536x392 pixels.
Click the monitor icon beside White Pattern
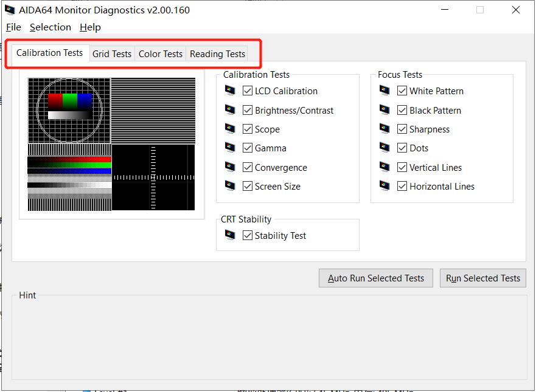tap(385, 91)
